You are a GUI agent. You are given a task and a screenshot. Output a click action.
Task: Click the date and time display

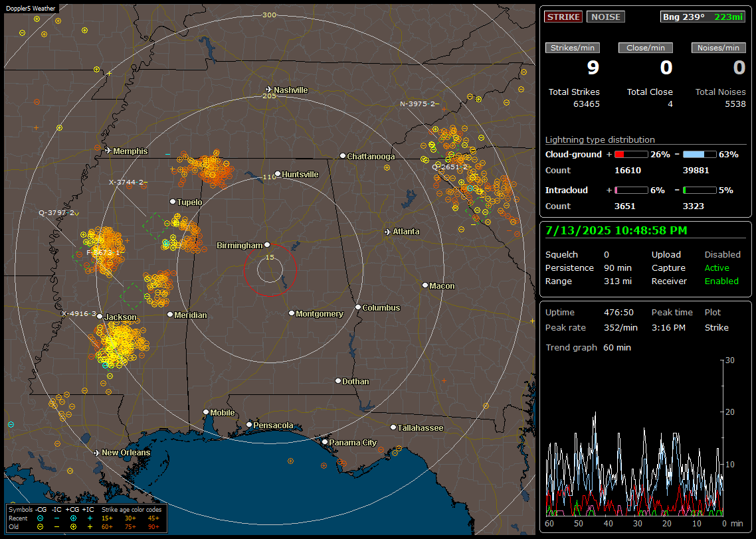click(616, 230)
